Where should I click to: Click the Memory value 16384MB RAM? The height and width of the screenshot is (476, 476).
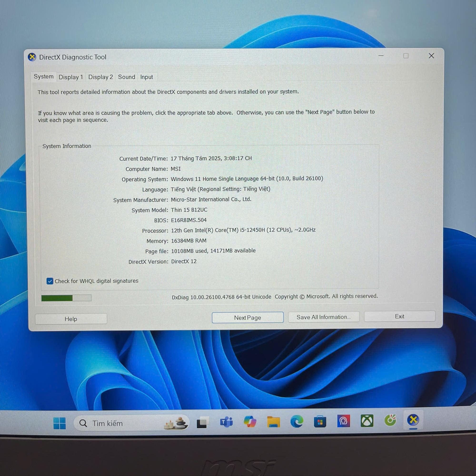pyautogui.click(x=189, y=241)
